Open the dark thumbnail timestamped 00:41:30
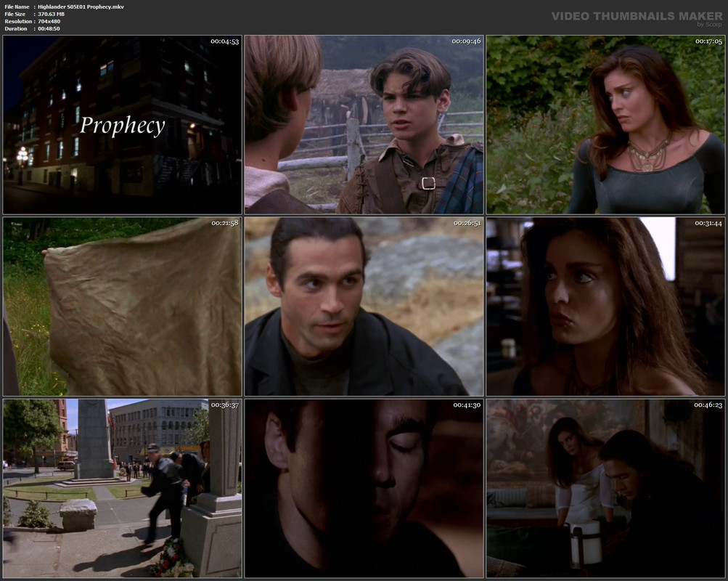Viewport: 728px width, 581px height. click(x=364, y=488)
